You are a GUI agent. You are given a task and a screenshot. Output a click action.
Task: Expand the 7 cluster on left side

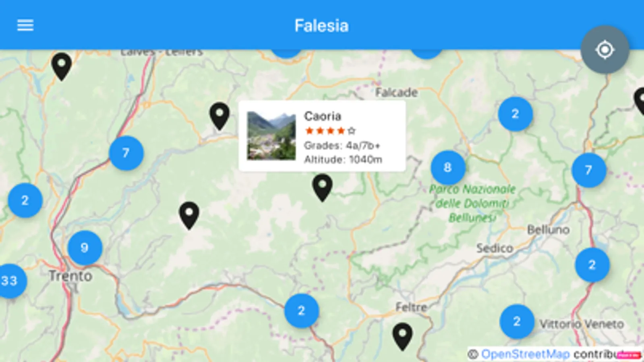pos(126,153)
